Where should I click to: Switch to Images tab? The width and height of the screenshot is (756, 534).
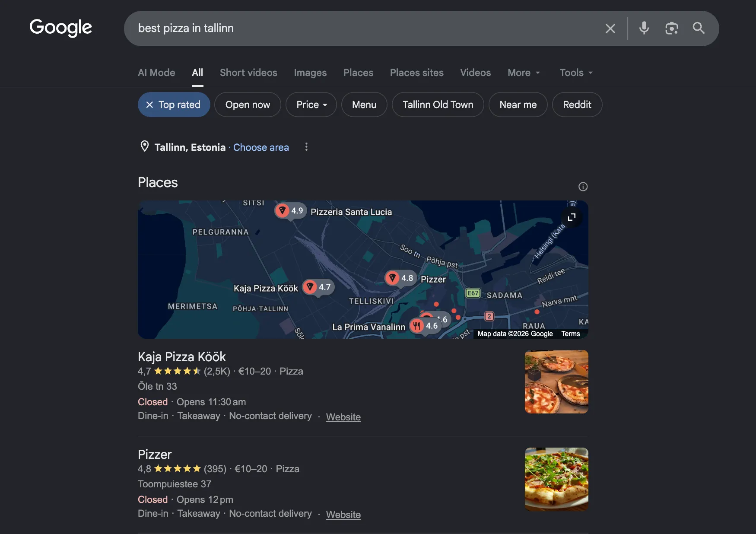point(310,73)
